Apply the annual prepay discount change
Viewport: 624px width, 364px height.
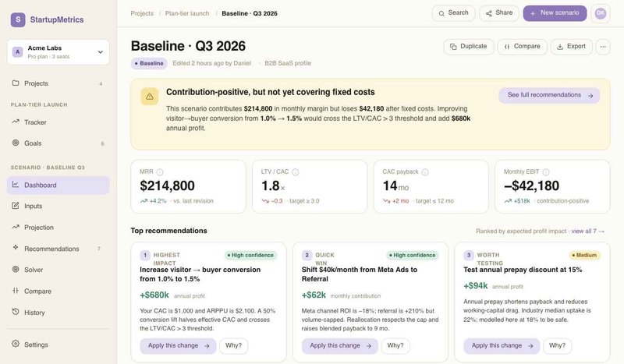(502, 346)
